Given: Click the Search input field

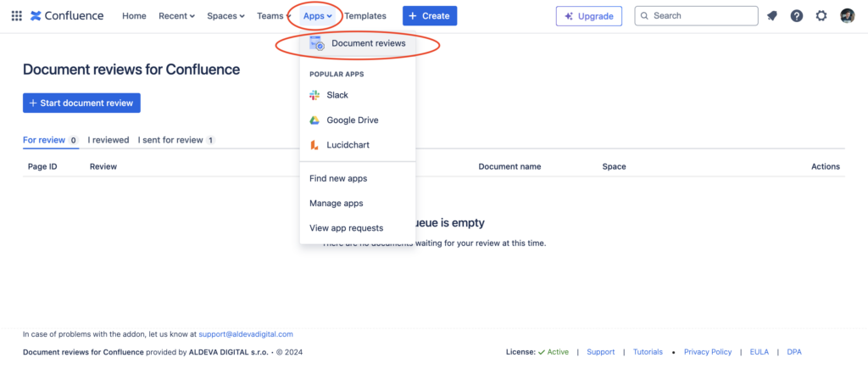Looking at the screenshot, I should (697, 16).
